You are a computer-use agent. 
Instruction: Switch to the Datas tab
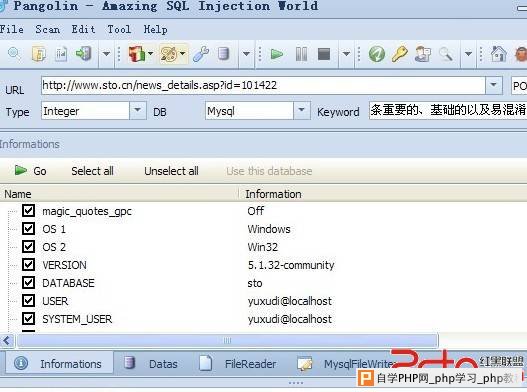click(151, 363)
